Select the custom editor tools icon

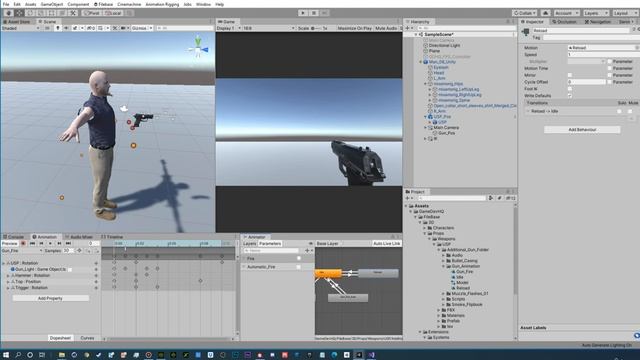point(73,13)
